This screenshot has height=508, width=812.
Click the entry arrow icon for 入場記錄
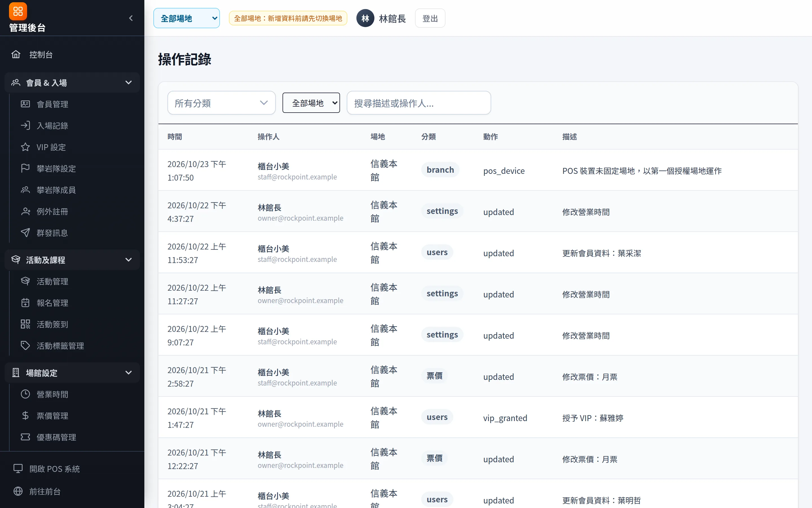(25, 125)
